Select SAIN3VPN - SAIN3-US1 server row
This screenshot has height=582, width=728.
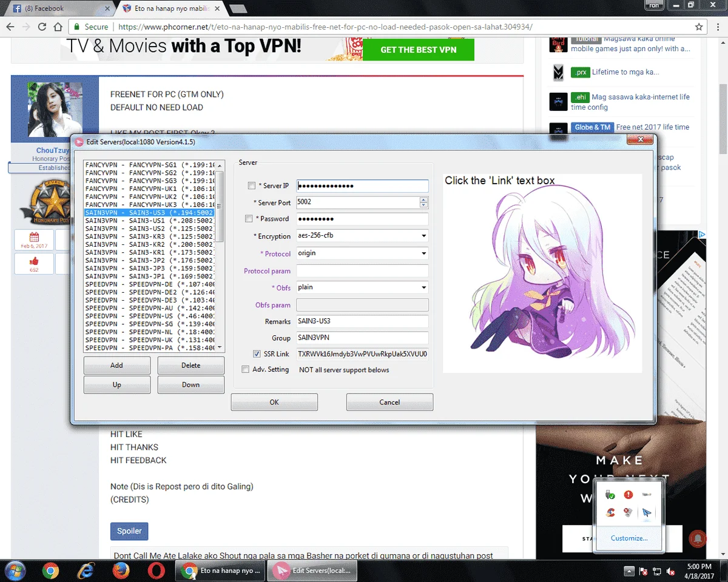[x=150, y=221]
